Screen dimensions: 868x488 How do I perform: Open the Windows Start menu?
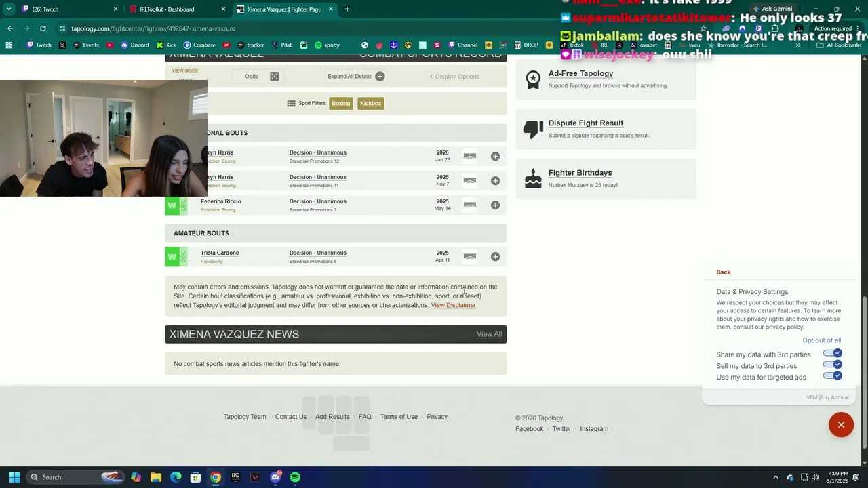14,477
